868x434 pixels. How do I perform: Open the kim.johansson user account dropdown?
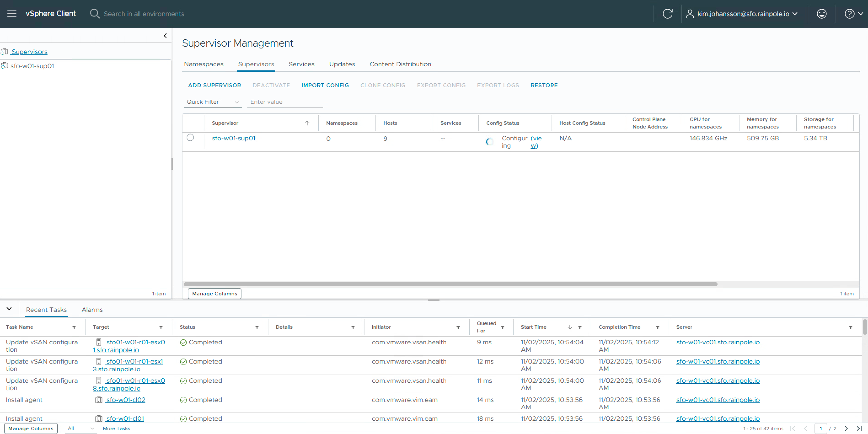pyautogui.click(x=742, y=13)
